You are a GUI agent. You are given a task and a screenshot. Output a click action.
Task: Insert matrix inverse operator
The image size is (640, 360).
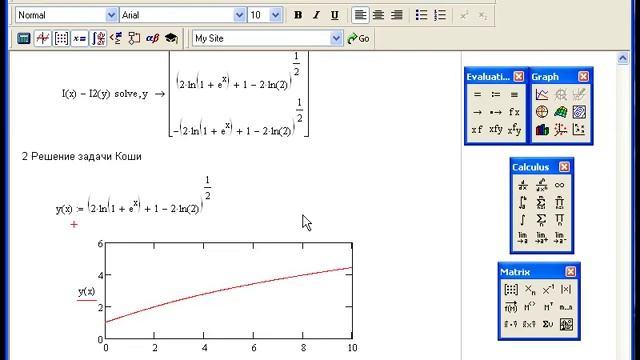[548, 290]
